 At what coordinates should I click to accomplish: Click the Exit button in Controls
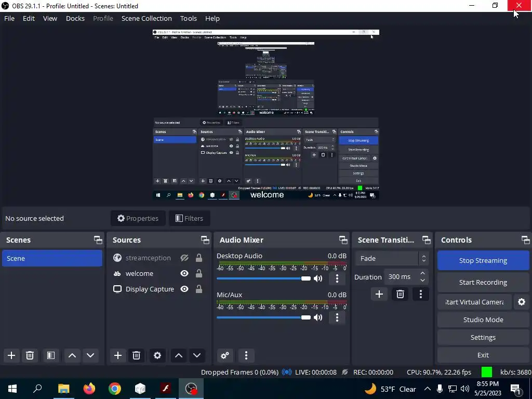pyautogui.click(x=483, y=355)
